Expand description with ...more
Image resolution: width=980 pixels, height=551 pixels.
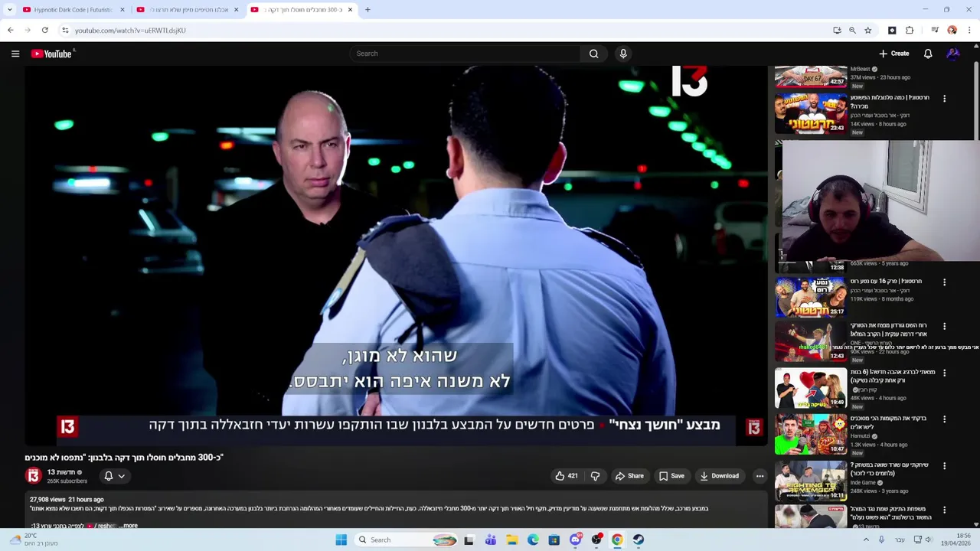pos(129,526)
